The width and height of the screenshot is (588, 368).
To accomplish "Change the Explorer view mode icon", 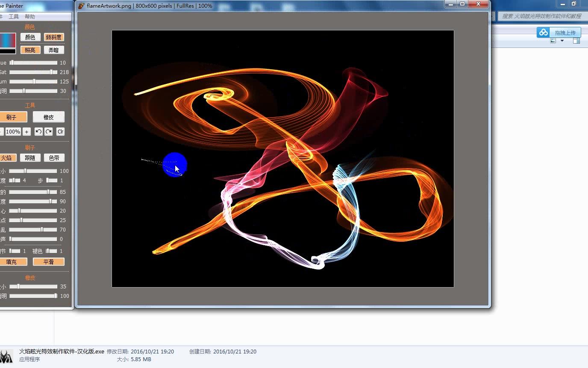I will click(x=553, y=41).
